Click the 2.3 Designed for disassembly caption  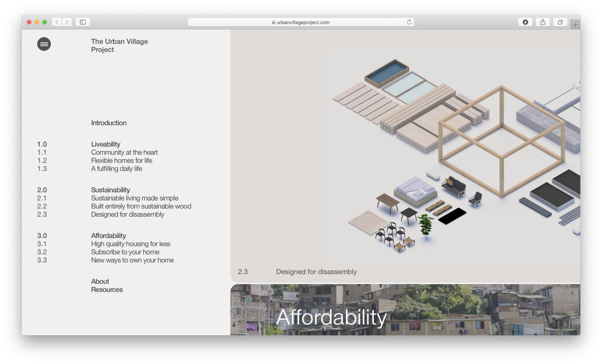pyautogui.click(x=297, y=272)
